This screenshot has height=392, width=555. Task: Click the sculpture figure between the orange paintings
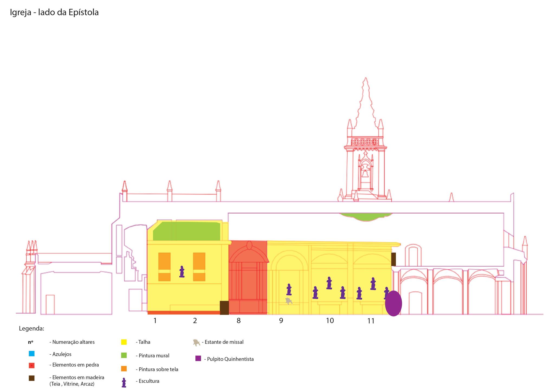pyautogui.click(x=182, y=272)
